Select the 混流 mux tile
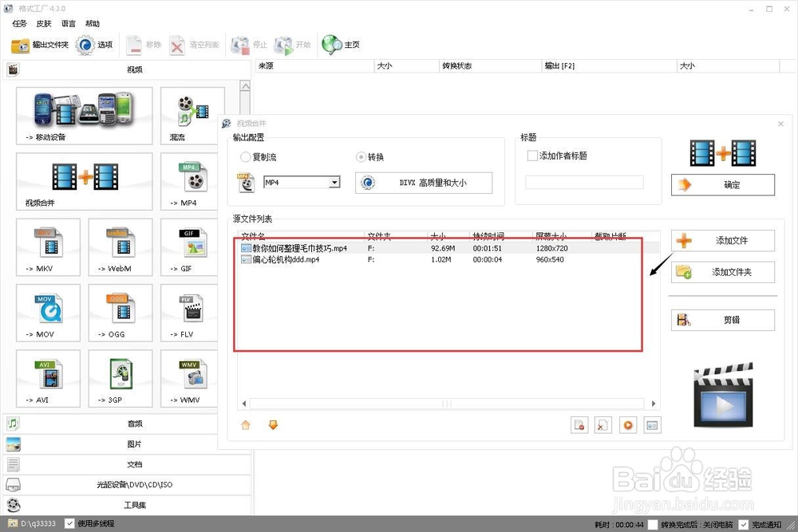This screenshot has width=798, height=532. tap(192, 116)
